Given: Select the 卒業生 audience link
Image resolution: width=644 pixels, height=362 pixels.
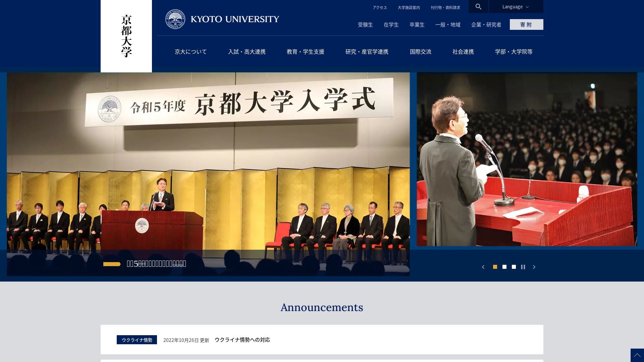Looking at the screenshot, I should (417, 24).
